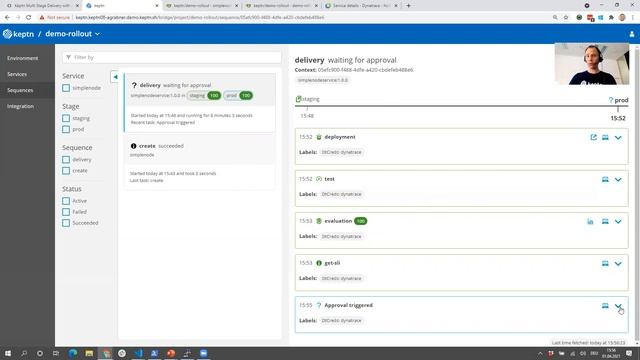The height and width of the screenshot is (360, 640).
Task: Expand the Approval triggered row
Action: [x=618, y=306]
